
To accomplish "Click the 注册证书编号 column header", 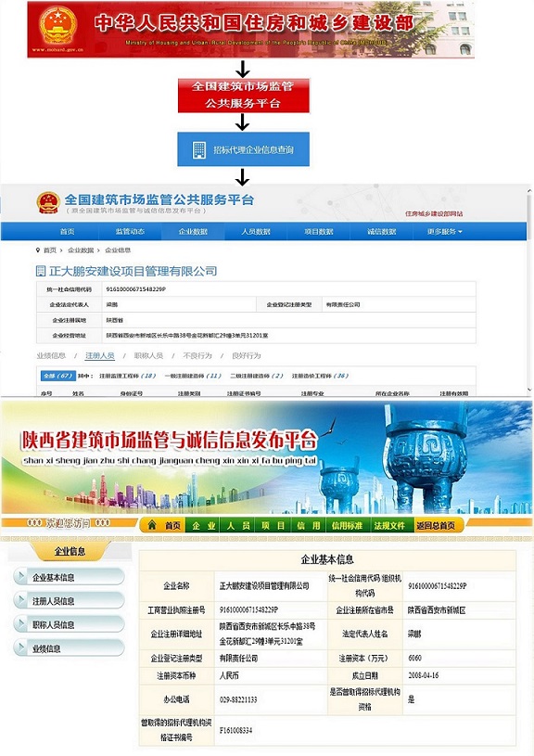I will (x=244, y=393).
